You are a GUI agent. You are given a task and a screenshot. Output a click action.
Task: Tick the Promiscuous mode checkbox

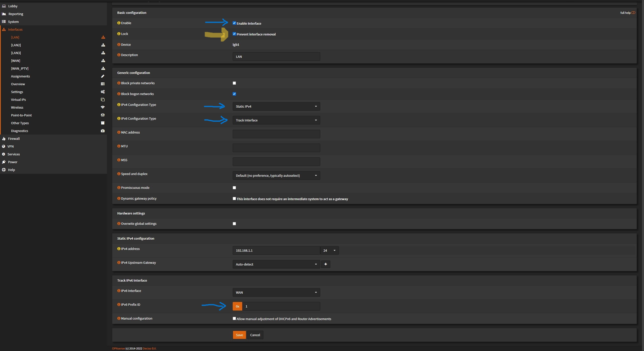(x=234, y=188)
